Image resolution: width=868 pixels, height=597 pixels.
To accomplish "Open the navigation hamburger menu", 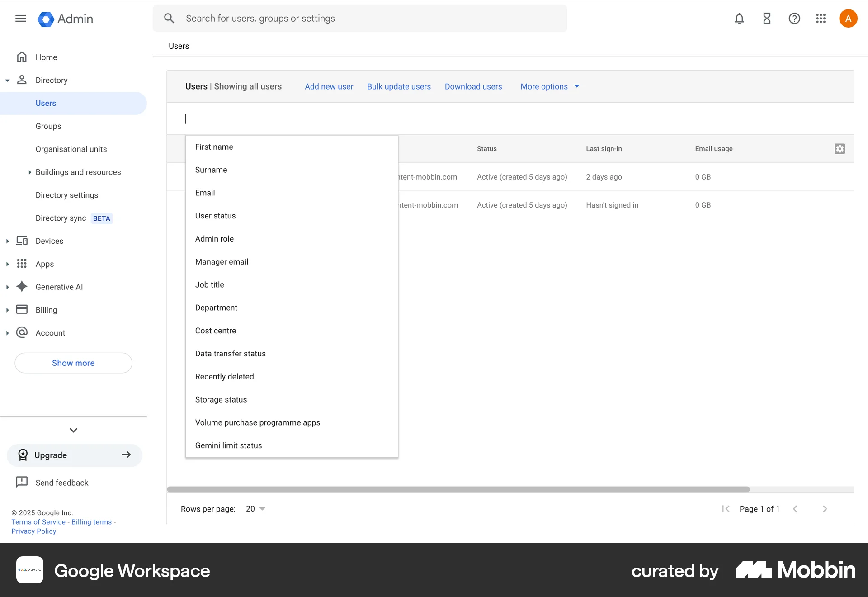I will 20,19.
